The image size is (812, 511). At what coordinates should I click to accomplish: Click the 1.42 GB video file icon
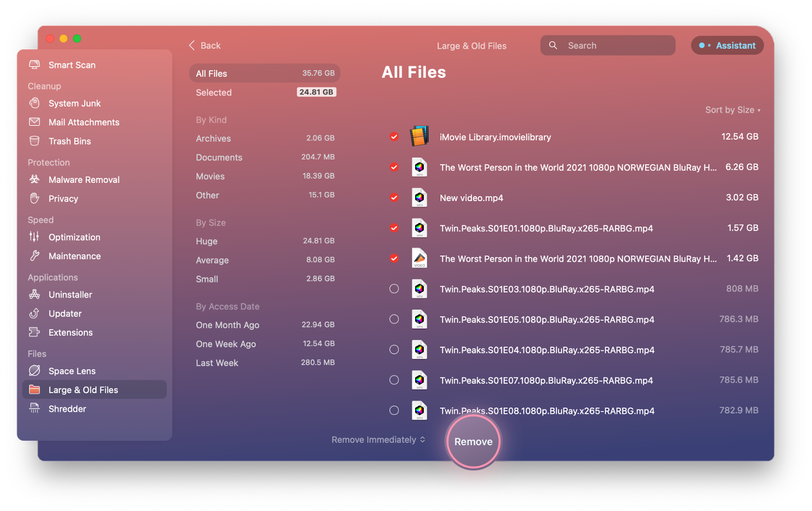pyautogui.click(x=419, y=258)
